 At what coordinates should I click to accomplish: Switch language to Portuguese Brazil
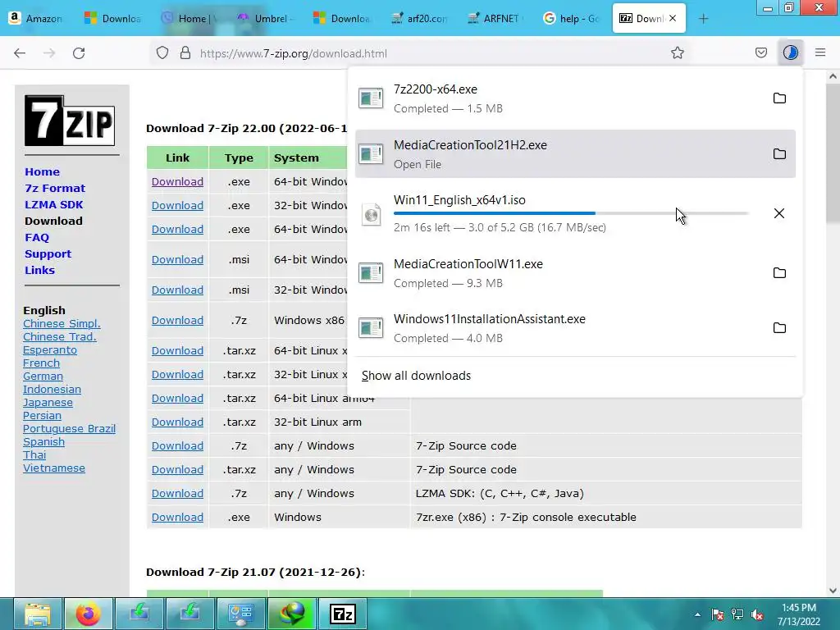[69, 428]
